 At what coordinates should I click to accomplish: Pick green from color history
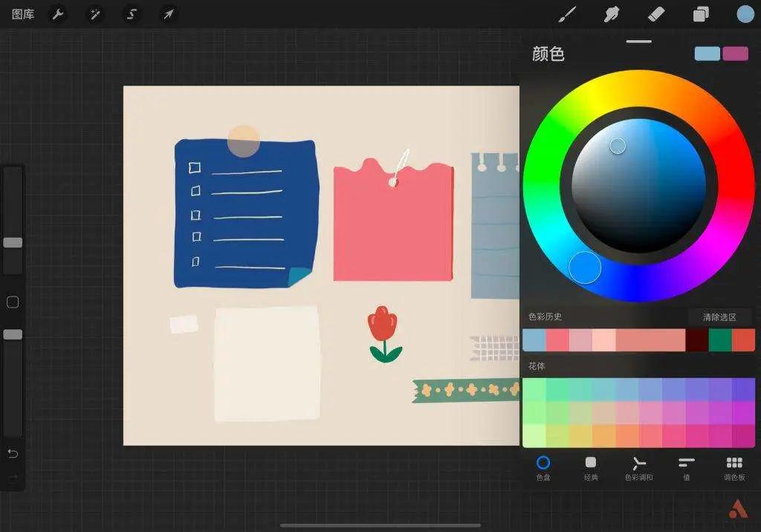pyautogui.click(x=719, y=340)
